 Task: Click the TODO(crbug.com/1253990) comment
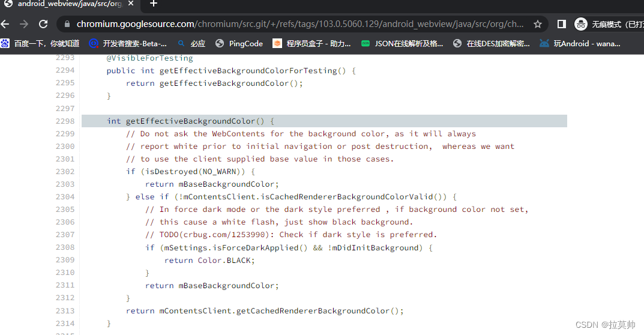291,235
